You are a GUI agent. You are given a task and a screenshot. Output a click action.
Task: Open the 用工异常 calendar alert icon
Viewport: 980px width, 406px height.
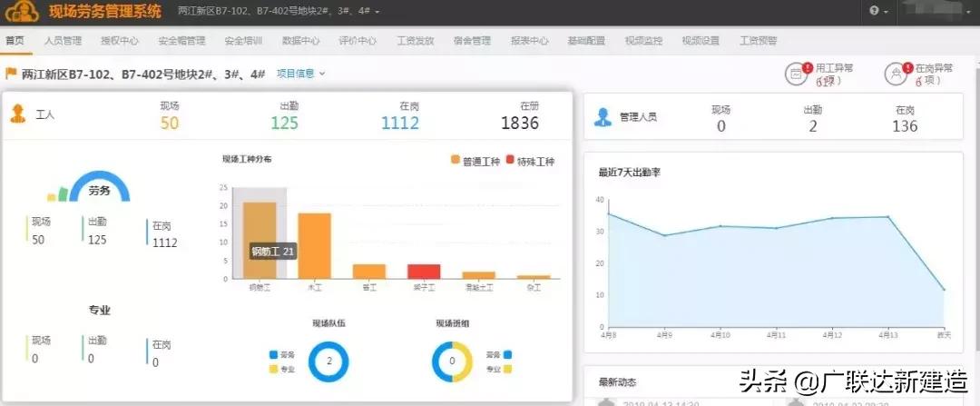(x=797, y=74)
